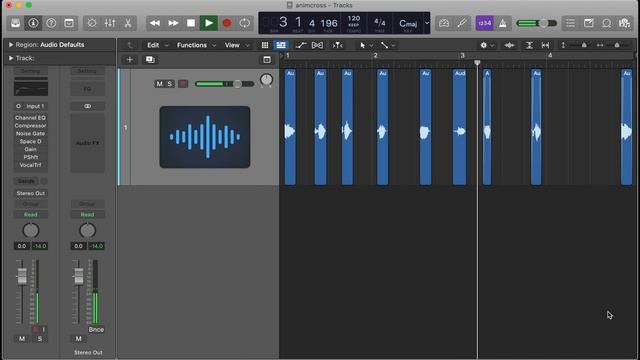The height and width of the screenshot is (360, 640).
Task: Click the 120 tempo value in display
Action: (353, 19)
